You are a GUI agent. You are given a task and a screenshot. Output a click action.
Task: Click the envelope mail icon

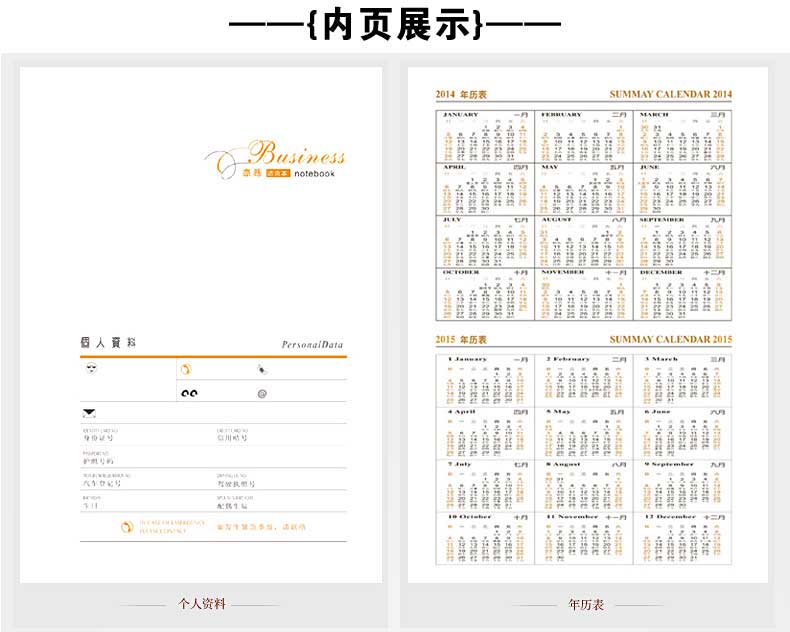coord(89,413)
